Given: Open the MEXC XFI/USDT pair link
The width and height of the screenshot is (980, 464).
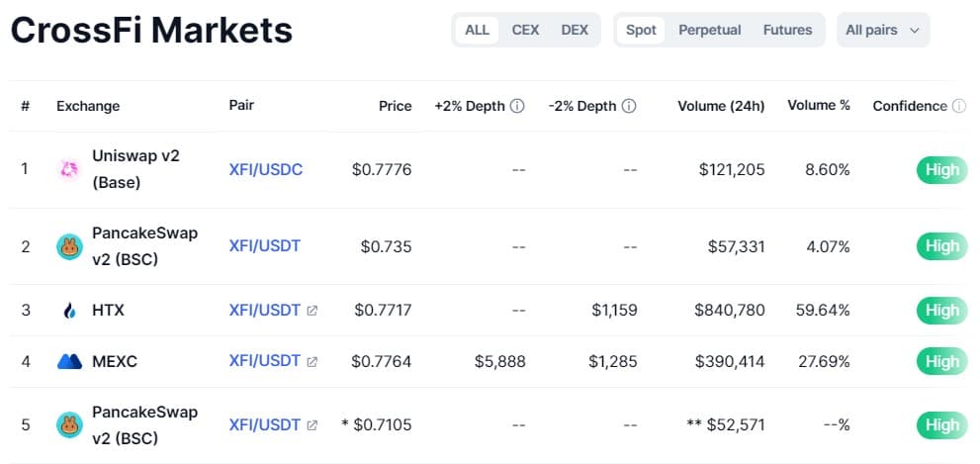Looking at the screenshot, I should (x=264, y=361).
